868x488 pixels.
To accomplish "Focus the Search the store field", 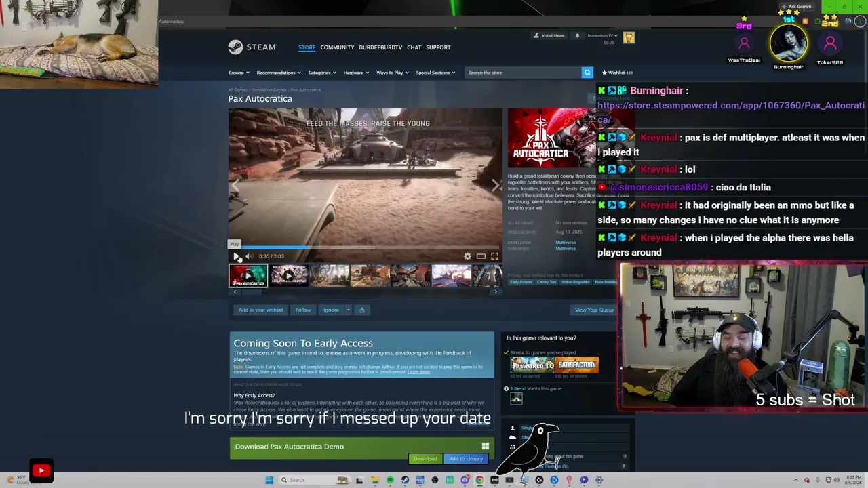I will tap(523, 73).
